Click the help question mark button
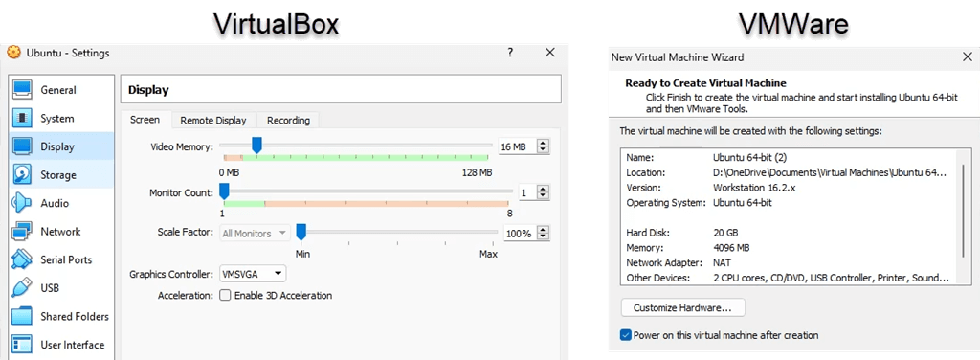Screen dimensions: 980x360 click(x=511, y=53)
